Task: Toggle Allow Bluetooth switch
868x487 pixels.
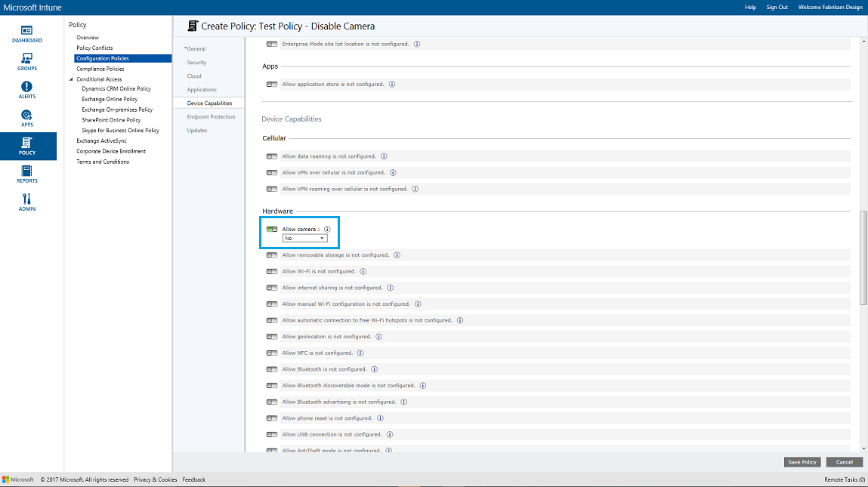Action: [x=272, y=369]
